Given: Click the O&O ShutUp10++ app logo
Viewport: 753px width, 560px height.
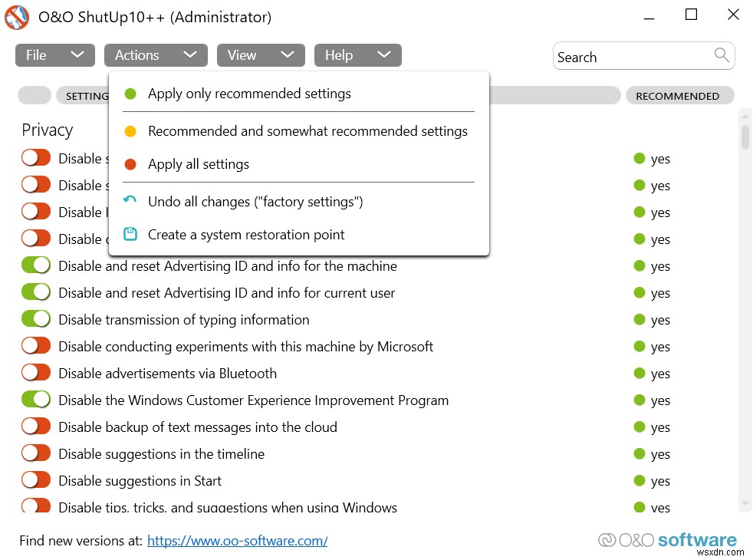Looking at the screenshot, I should coord(16,17).
